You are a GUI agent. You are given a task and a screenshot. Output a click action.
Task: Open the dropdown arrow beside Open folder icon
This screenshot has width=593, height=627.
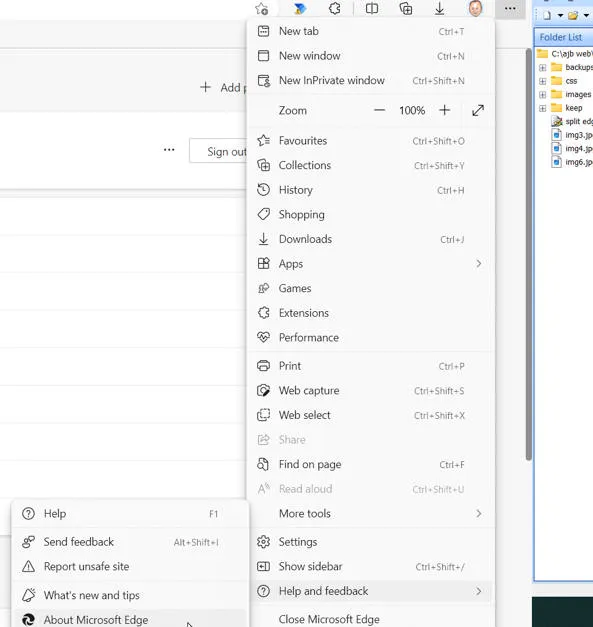(586, 16)
